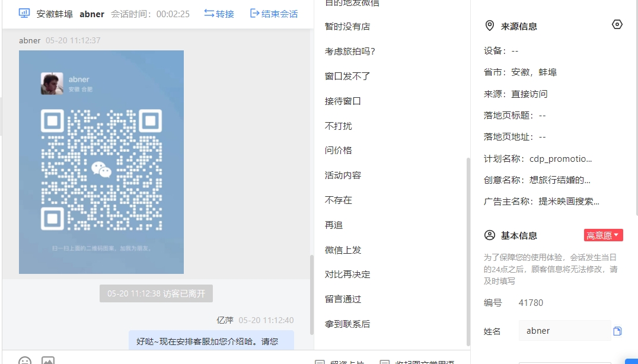The image size is (638, 364).
Task: Click the visitor name abner in header
Action: click(x=92, y=14)
